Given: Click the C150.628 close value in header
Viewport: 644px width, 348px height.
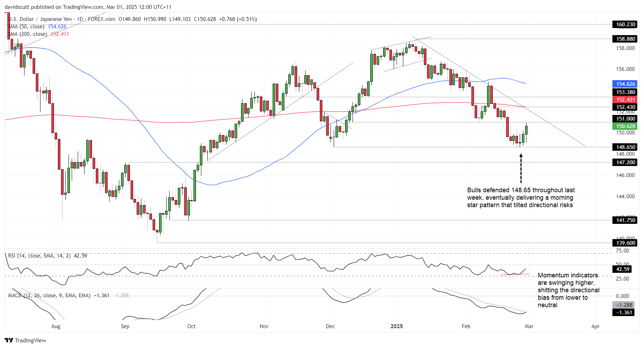Looking at the screenshot, I should click(x=205, y=19).
